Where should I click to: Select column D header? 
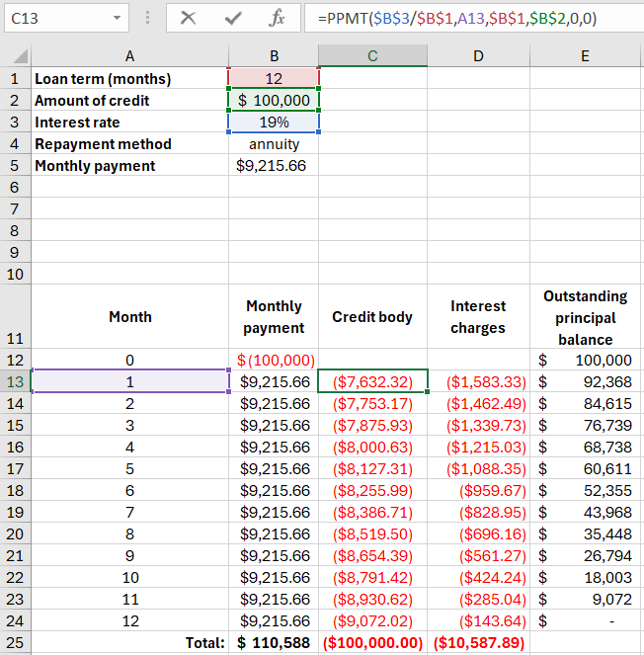(x=478, y=56)
